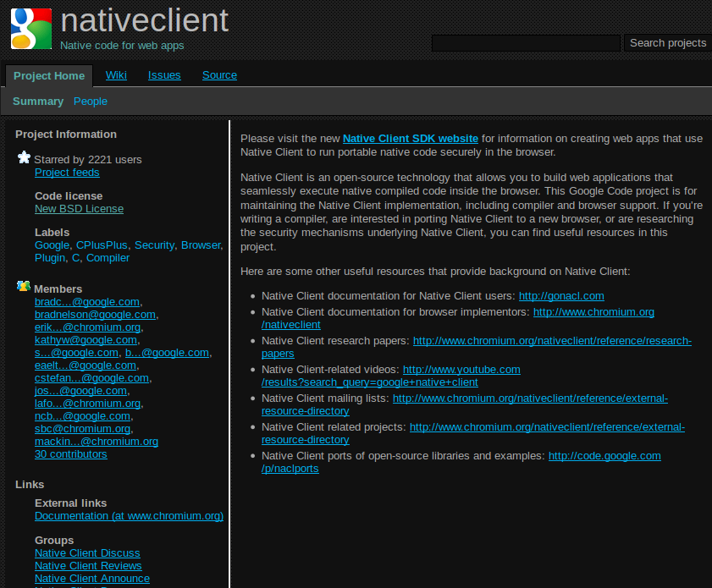This screenshot has height=588, width=712.
Task: Open the related projects external-resource-directory link
Action: pyautogui.click(x=547, y=427)
